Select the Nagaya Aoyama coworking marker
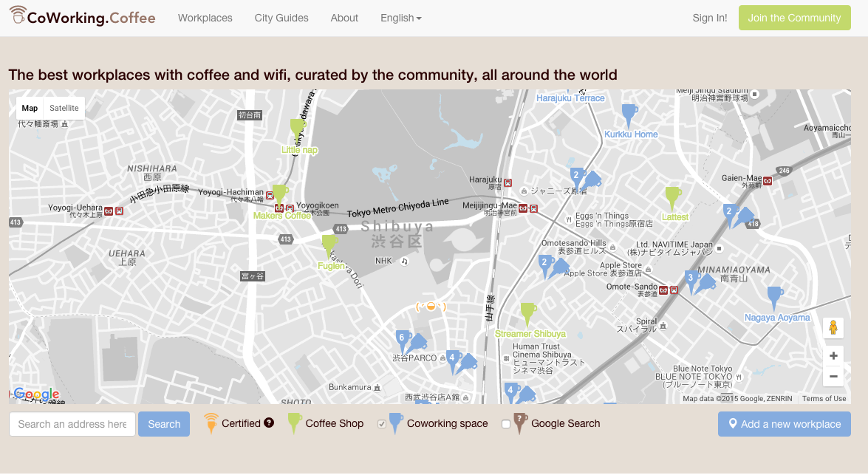The image size is (868, 475). coord(774,298)
